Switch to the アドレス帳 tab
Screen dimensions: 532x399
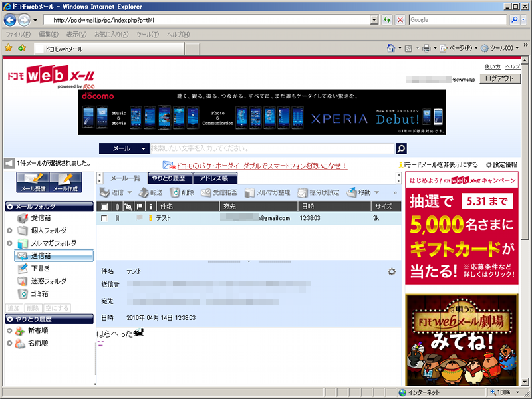coord(214,178)
